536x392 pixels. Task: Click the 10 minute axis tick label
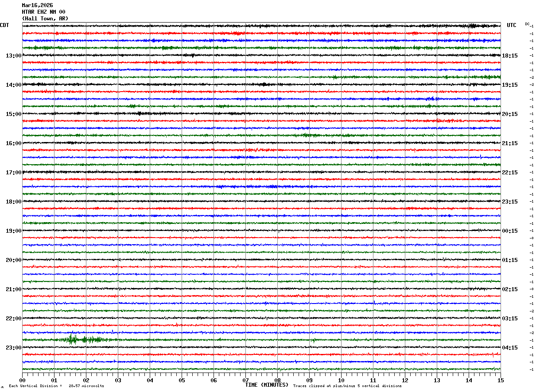tap(341, 380)
